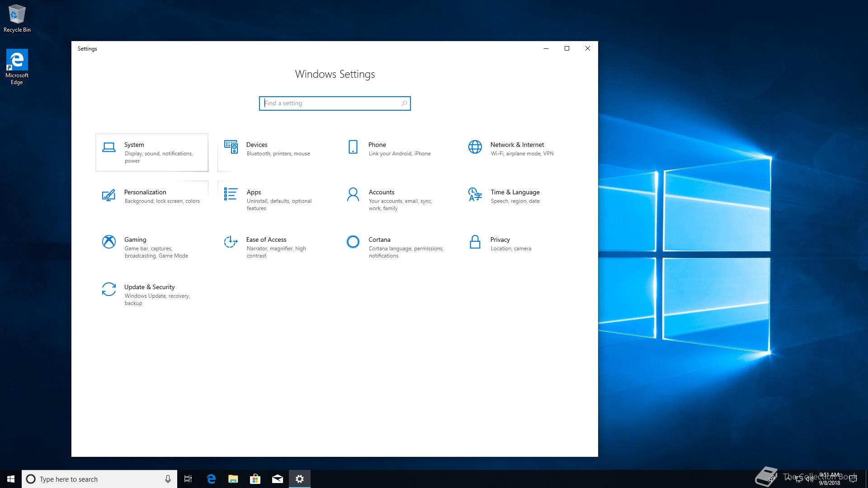This screenshot has width=868, height=488.
Task: Open the System label link
Action: (134, 145)
